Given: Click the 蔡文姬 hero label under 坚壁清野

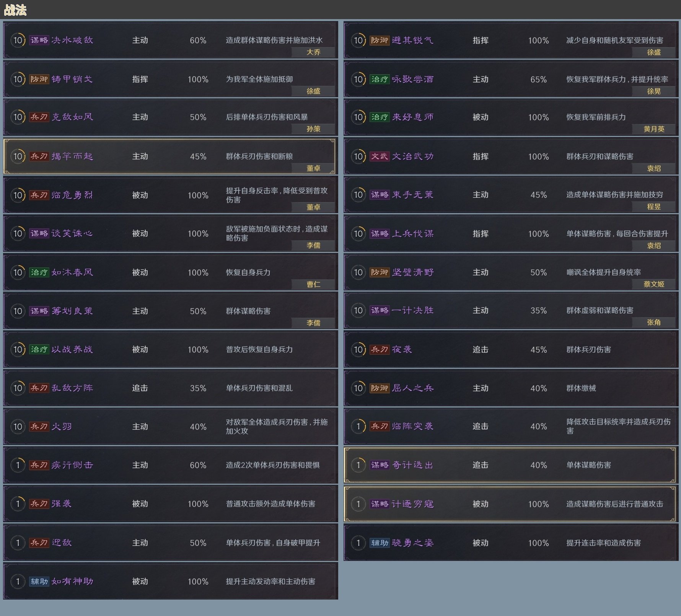Looking at the screenshot, I should (x=654, y=284).
